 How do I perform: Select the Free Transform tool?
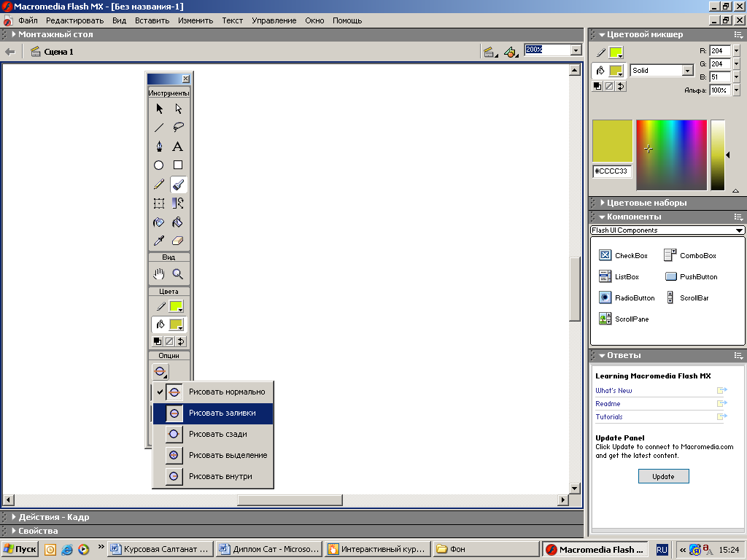(159, 203)
